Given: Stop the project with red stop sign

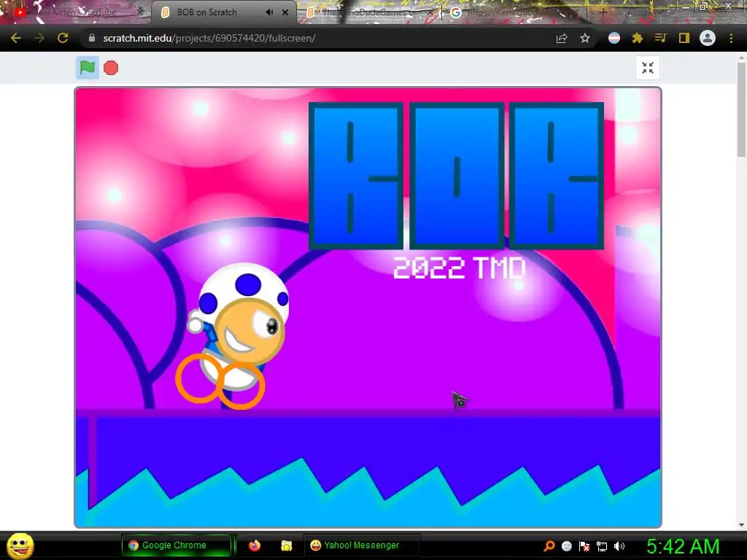Looking at the screenshot, I should [x=111, y=68].
